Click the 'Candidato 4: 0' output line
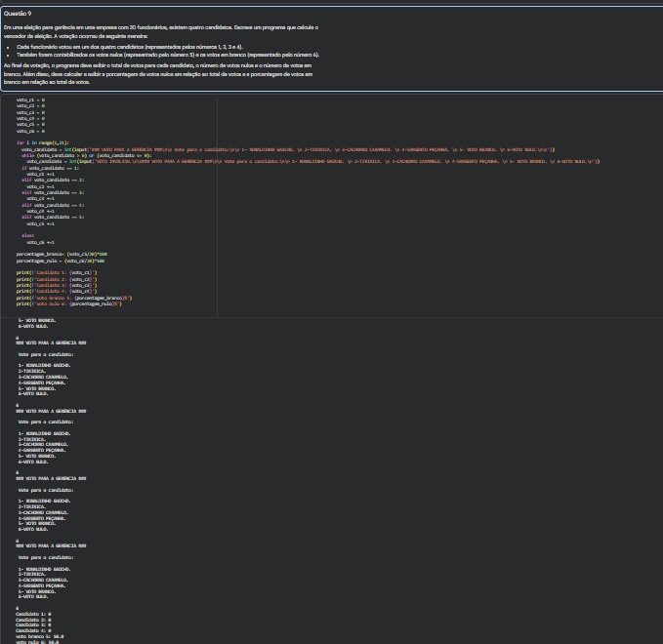 pos(33,630)
